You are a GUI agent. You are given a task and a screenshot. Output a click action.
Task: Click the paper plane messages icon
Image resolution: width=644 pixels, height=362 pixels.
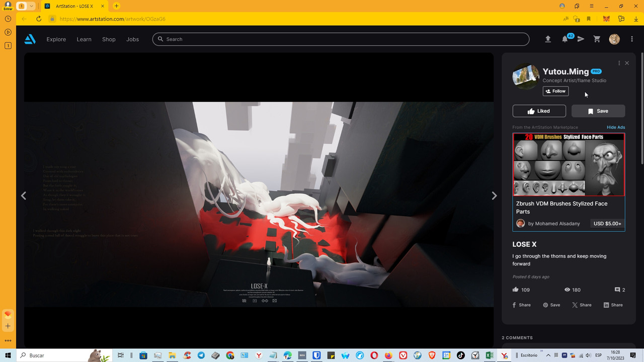tap(581, 39)
